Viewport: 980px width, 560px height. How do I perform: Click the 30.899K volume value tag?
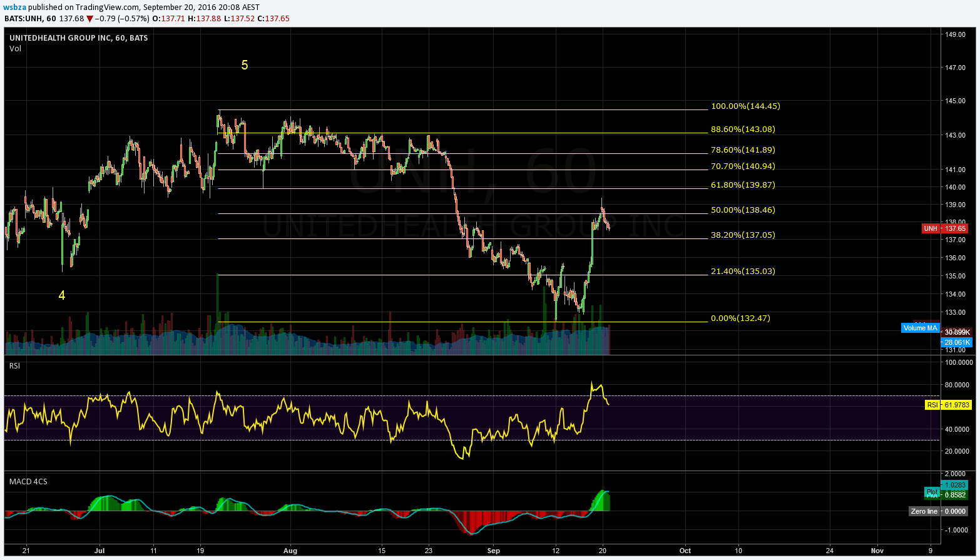pyautogui.click(x=956, y=332)
